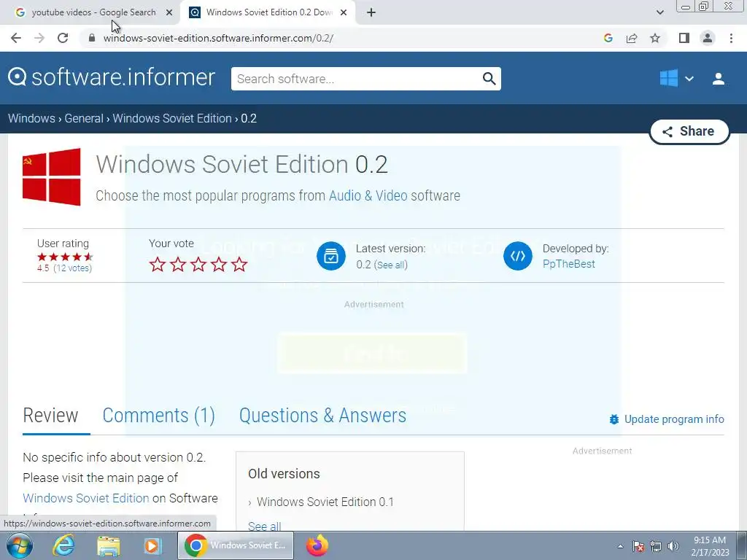The image size is (747, 560).
Task: Select the Windows Soviet Edition 0.2 tab
Action: tap(267, 12)
